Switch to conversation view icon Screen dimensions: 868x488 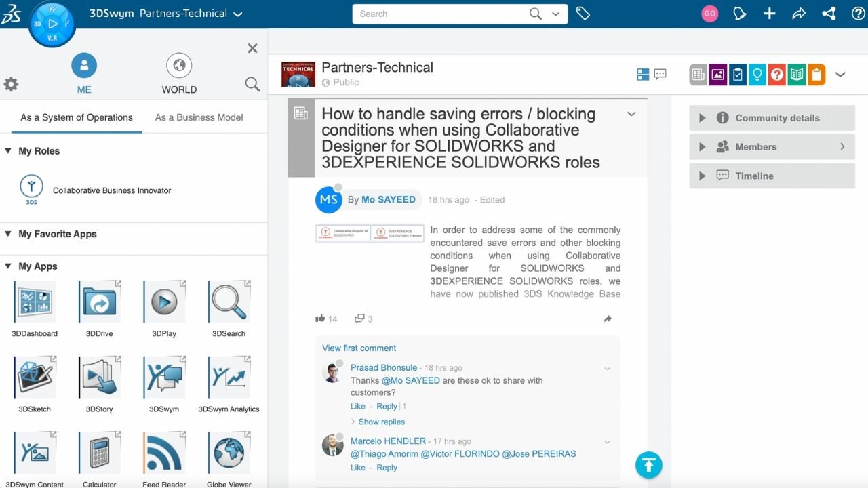pos(660,75)
